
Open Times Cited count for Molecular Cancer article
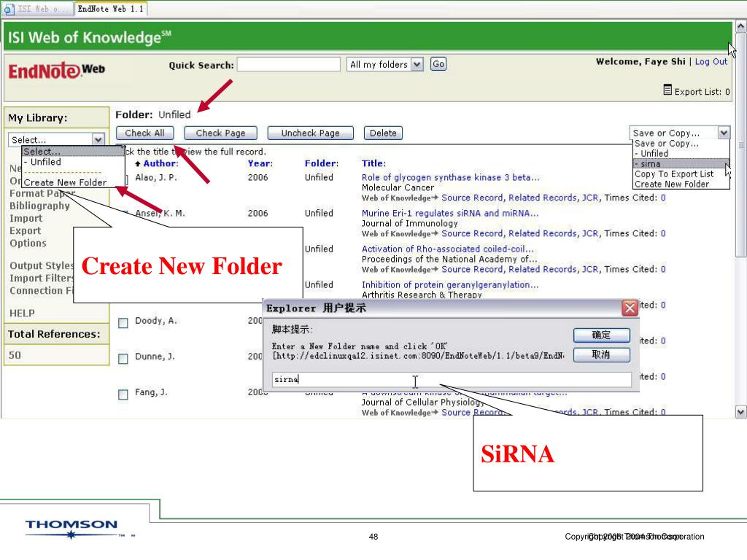coord(663,198)
